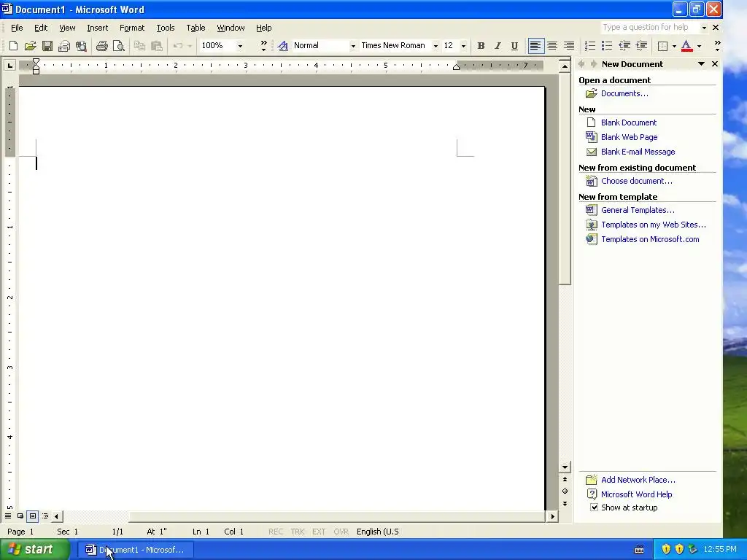This screenshot has width=747, height=560.
Task: Click the Add Network Place folder icon
Action: click(591, 480)
